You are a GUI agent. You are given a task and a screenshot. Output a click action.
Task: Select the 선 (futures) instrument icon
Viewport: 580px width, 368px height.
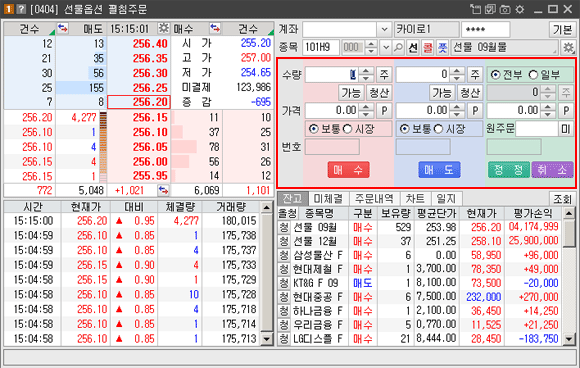[413, 47]
